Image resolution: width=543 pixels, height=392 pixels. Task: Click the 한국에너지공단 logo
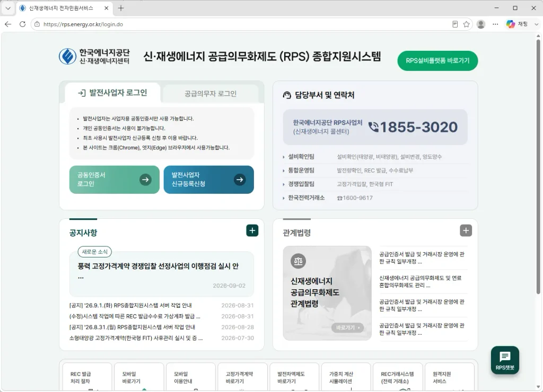click(x=94, y=56)
